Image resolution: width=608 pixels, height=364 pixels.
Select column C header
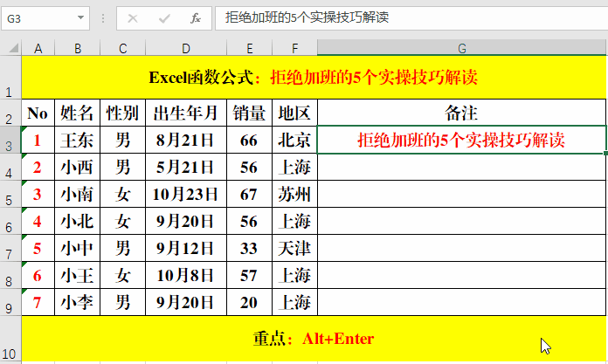[123, 49]
